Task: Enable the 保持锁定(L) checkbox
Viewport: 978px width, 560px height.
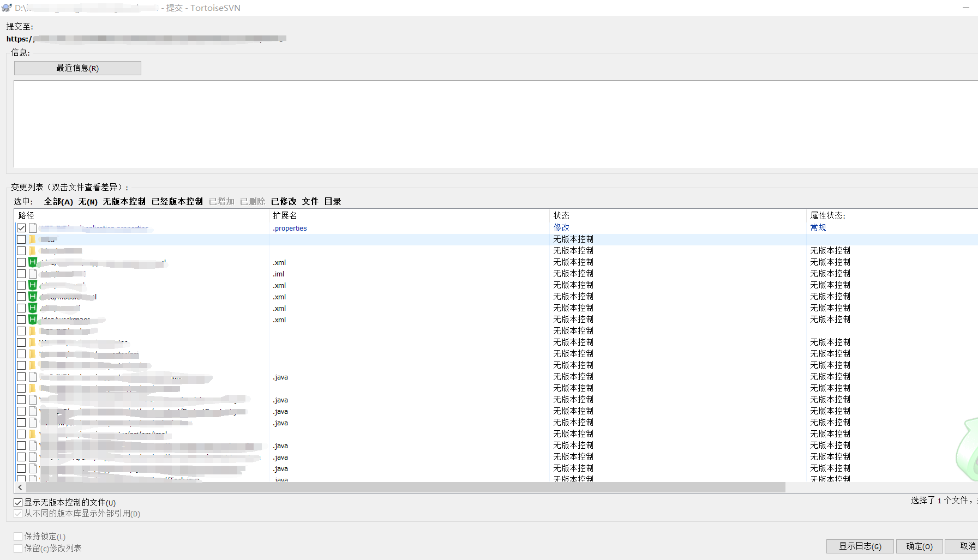Action: pos(18,537)
